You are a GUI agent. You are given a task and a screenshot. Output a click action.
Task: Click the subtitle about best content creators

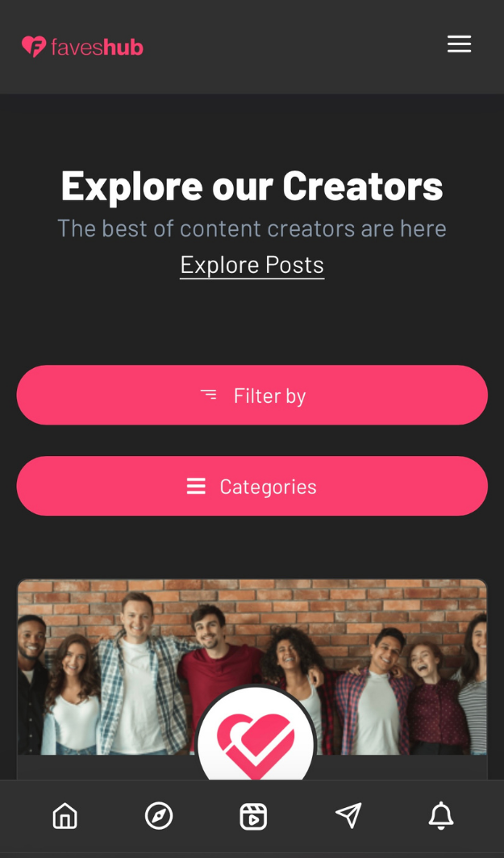pyautogui.click(x=252, y=228)
